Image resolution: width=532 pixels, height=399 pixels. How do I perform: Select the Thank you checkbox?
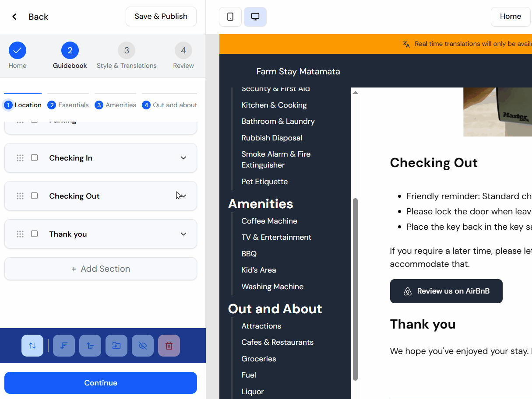(34, 234)
